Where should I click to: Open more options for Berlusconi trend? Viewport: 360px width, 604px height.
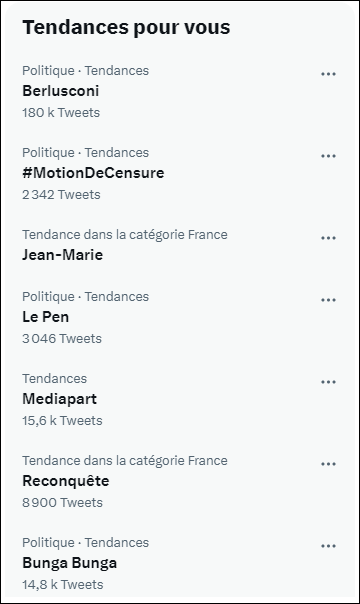coord(328,74)
